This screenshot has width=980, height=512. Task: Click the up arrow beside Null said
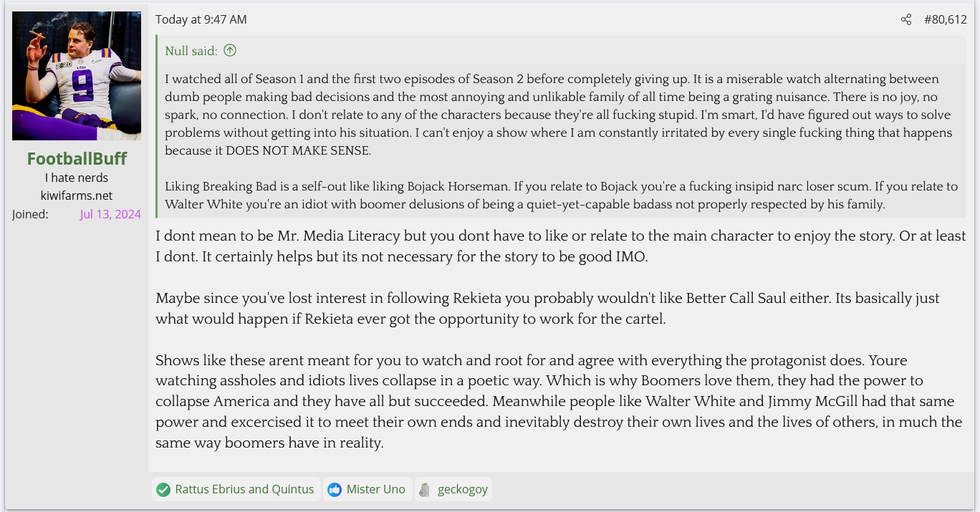230,50
